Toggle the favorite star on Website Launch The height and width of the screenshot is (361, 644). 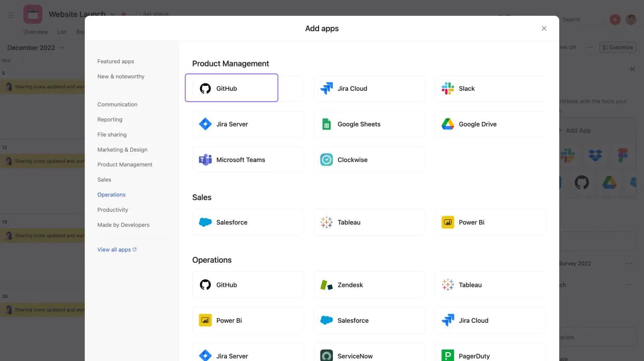coord(123,14)
